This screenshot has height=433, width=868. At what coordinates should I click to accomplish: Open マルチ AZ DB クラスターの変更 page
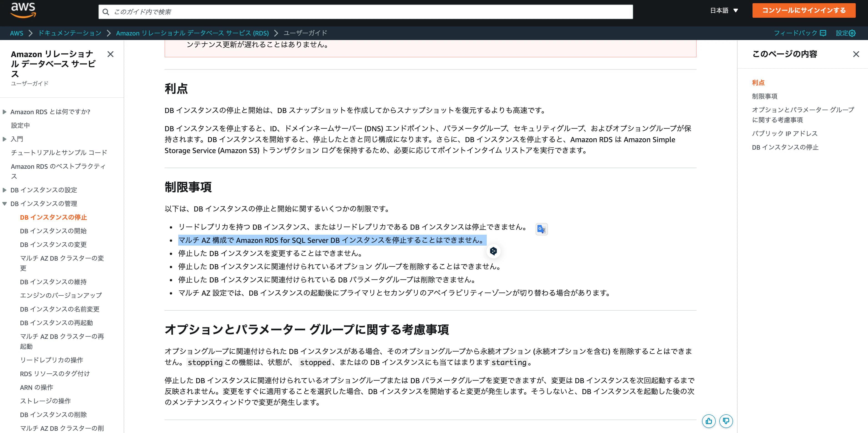62,263
